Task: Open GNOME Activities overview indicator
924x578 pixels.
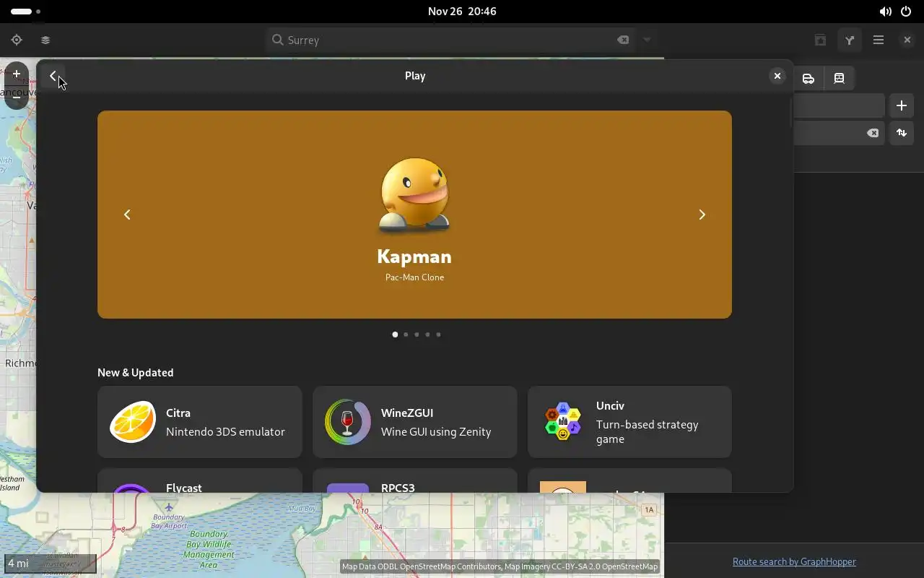Action: click(26, 12)
